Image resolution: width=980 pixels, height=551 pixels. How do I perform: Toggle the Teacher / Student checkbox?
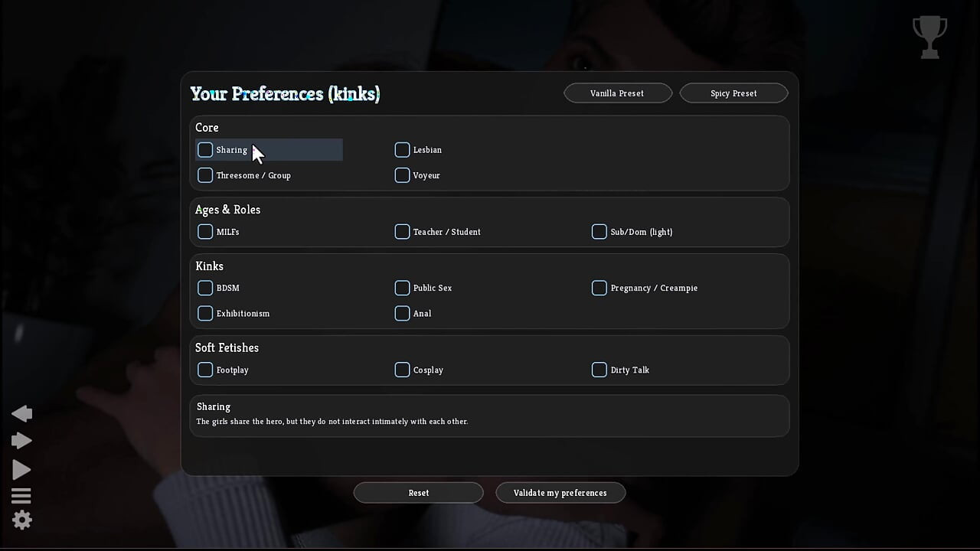(x=402, y=231)
